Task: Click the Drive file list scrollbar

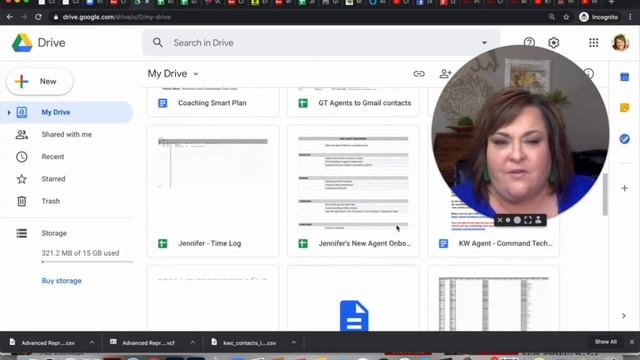Action: (x=605, y=194)
